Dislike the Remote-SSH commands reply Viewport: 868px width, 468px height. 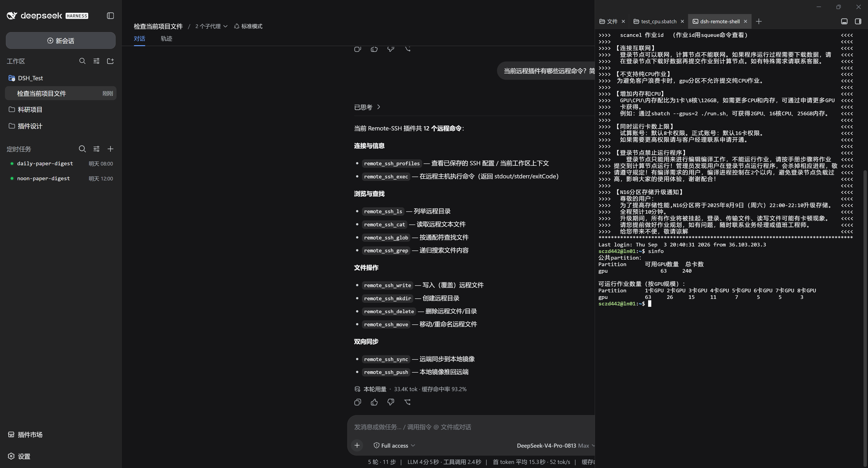click(x=390, y=402)
